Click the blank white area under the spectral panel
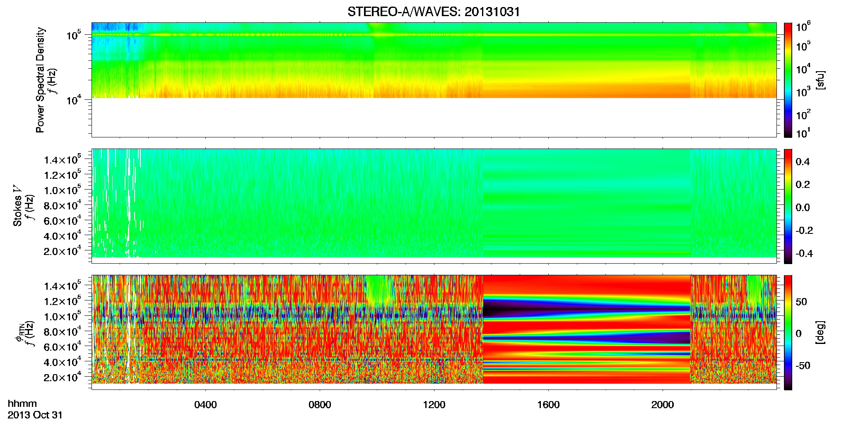This screenshot has width=868, height=447. [x=434, y=117]
